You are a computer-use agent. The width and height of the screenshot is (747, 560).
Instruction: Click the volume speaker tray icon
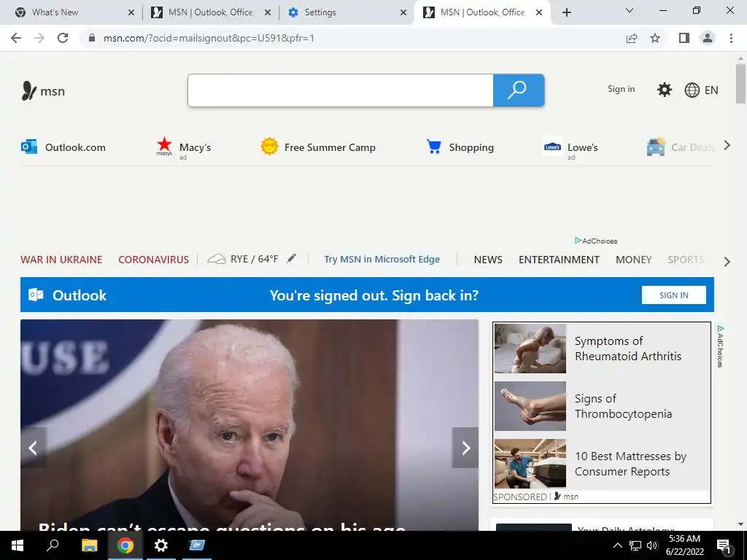pyautogui.click(x=652, y=545)
